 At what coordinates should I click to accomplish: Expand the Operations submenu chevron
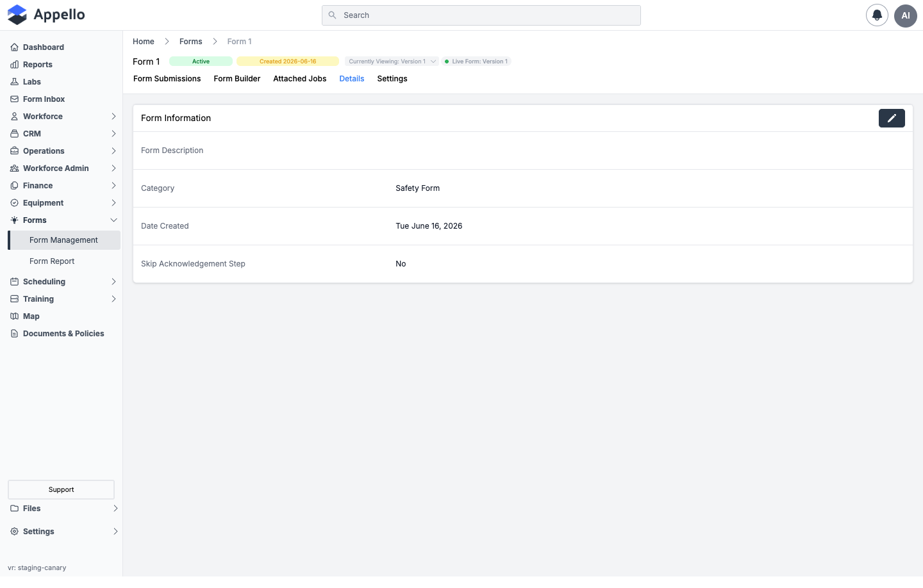tap(113, 151)
